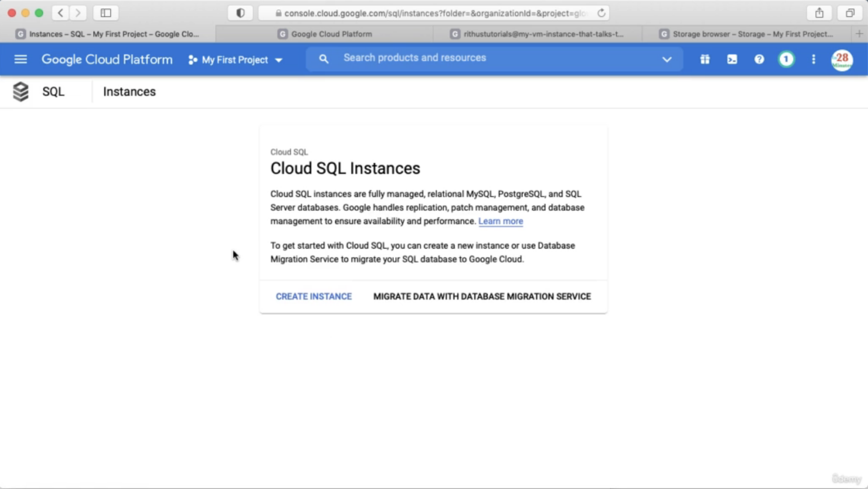View the notifications badge showing 1
This screenshot has height=489, width=868.
click(x=786, y=59)
